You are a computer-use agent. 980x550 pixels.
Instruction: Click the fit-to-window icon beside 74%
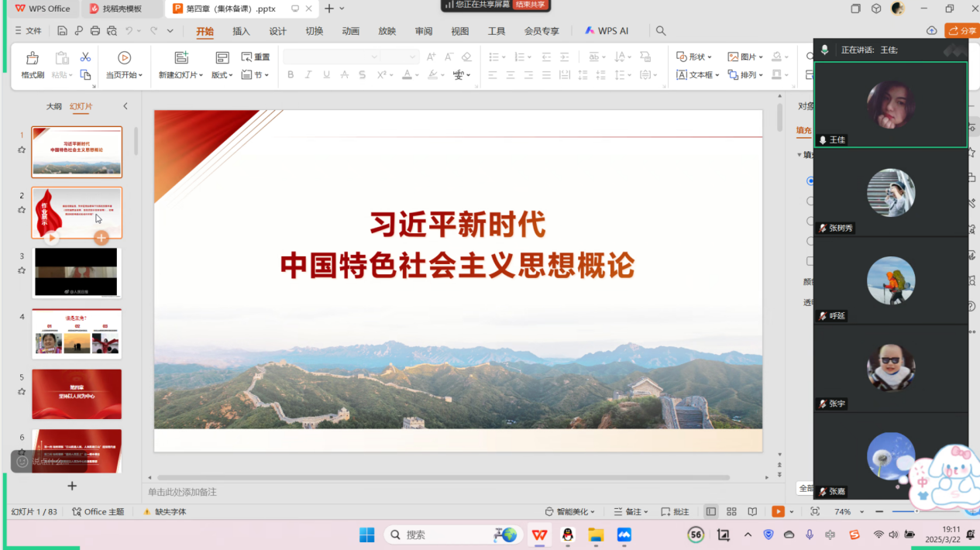[814, 512]
